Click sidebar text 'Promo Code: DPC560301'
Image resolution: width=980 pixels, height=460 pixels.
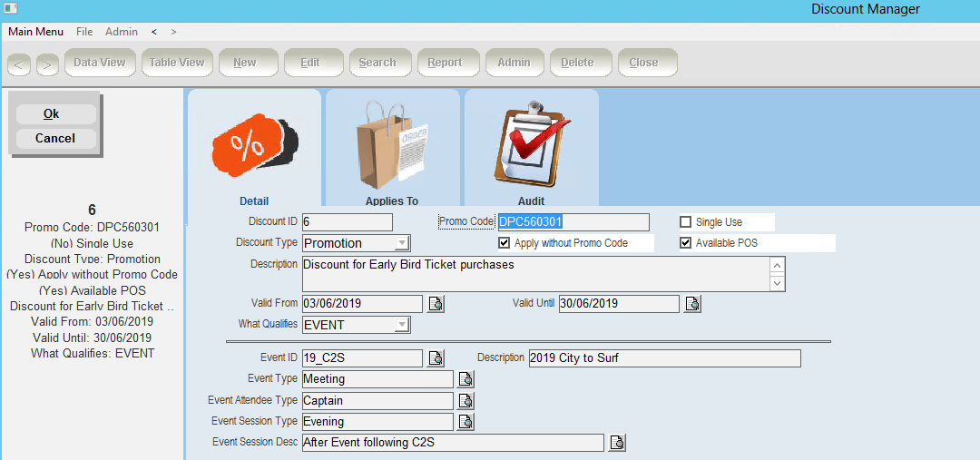(x=92, y=228)
